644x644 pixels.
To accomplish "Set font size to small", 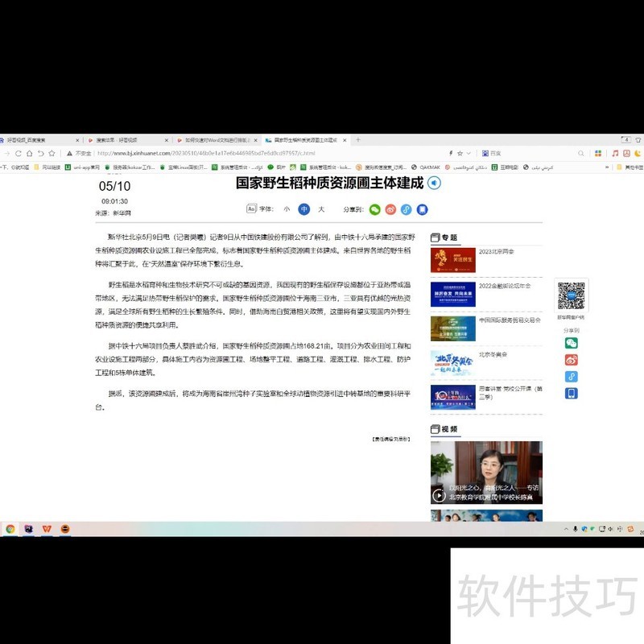I will (287, 209).
